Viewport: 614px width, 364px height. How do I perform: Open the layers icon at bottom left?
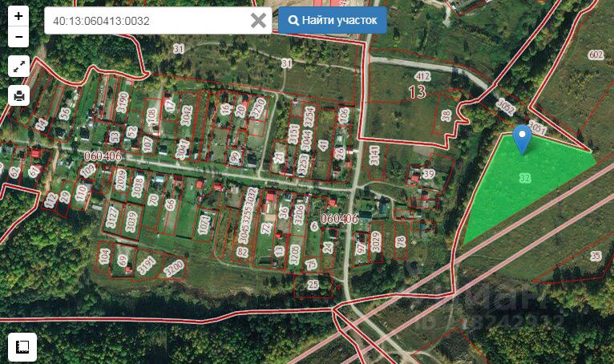coord(22,346)
